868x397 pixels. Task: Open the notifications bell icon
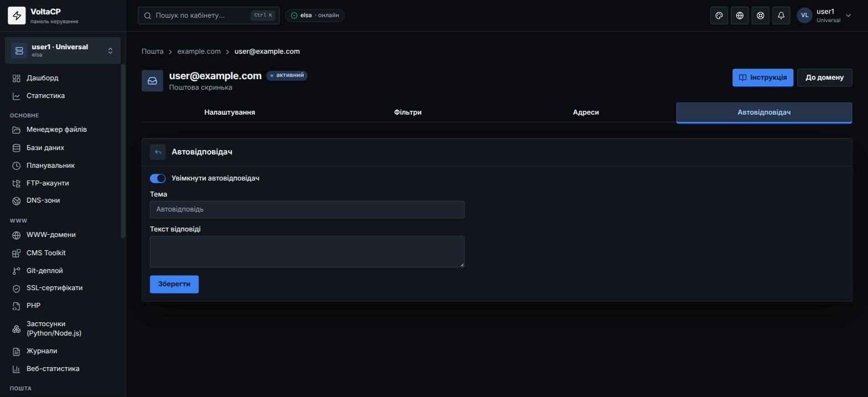click(x=781, y=16)
